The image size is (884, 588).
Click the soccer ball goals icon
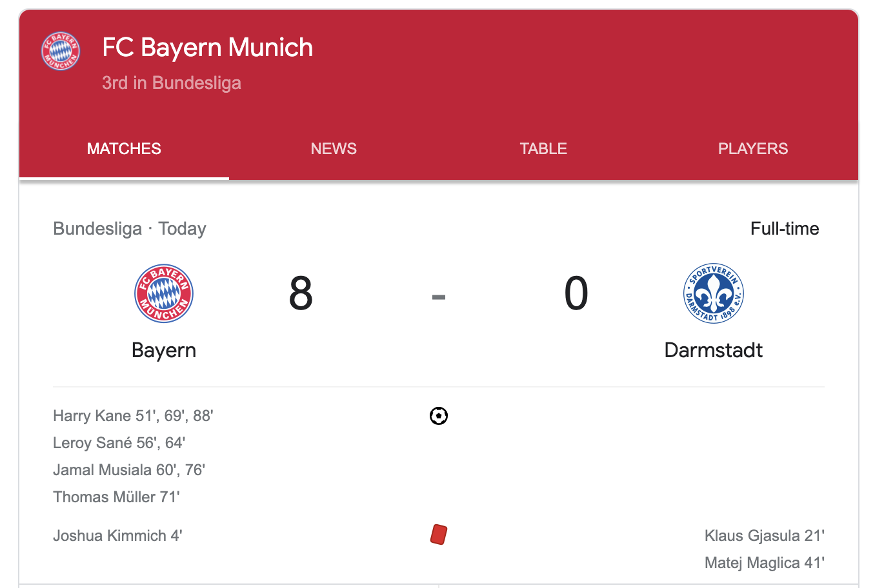pos(439,416)
